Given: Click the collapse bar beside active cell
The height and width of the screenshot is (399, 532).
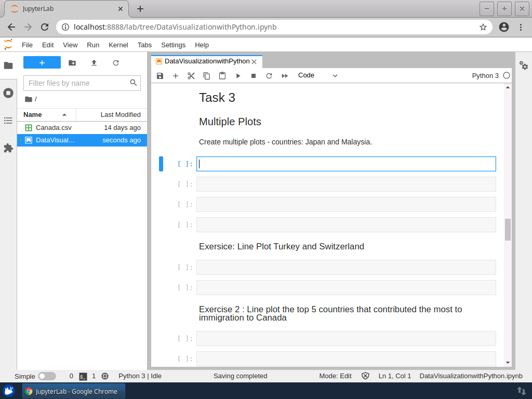Looking at the screenshot, I should coord(161,164).
